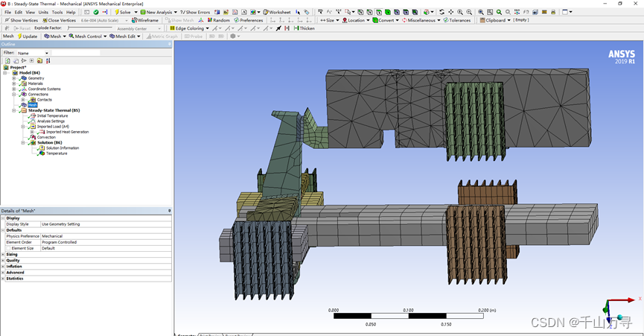Open the Mesh Edit dropdown
Screen dimensions: 644x336
coord(125,37)
